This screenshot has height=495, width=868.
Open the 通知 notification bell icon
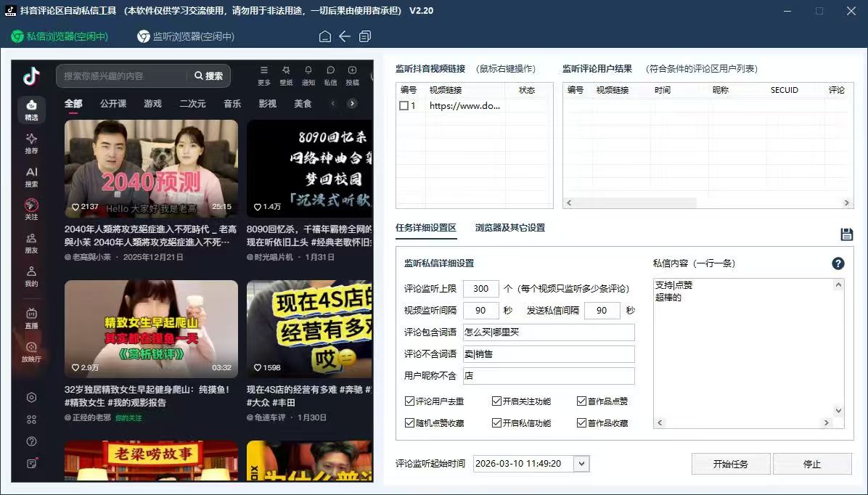coord(308,76)
